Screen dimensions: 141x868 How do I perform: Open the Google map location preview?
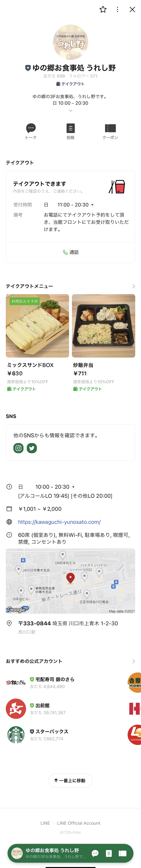[x=70, y=581]
